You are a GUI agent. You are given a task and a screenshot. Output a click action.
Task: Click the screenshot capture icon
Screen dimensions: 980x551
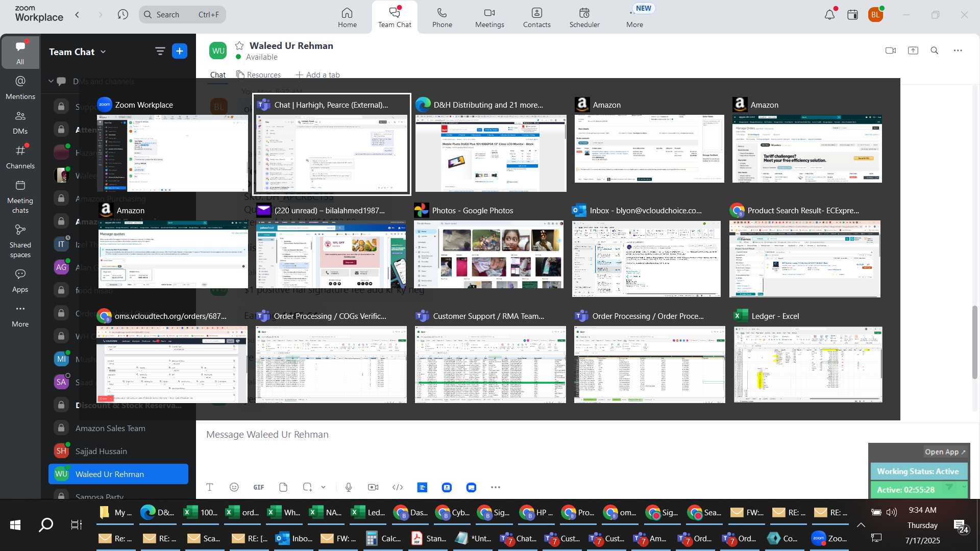pyautogui.click(x=307, y=487)
